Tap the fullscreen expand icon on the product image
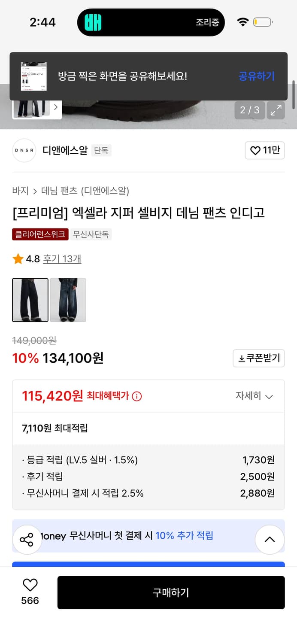 point(276,110)
